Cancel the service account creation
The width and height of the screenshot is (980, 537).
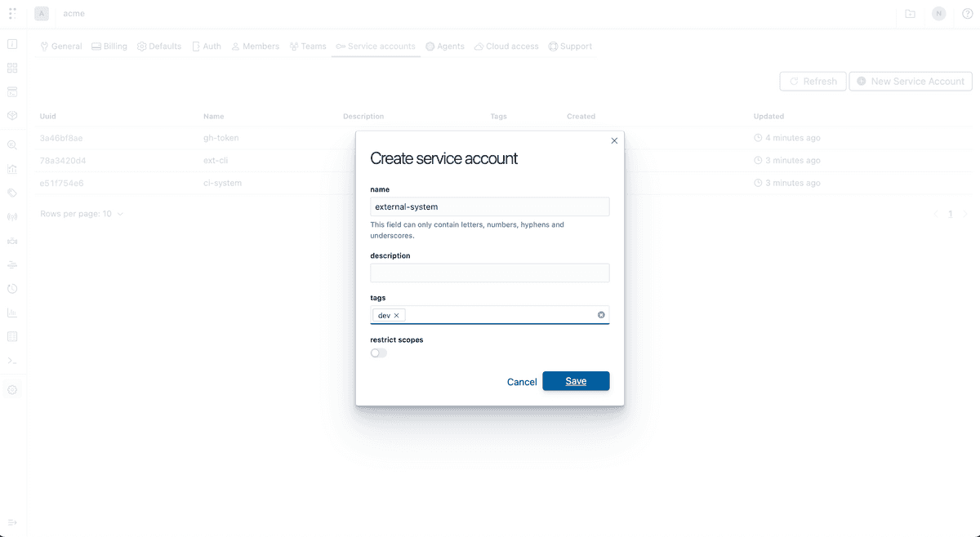[x=522, y=382]
